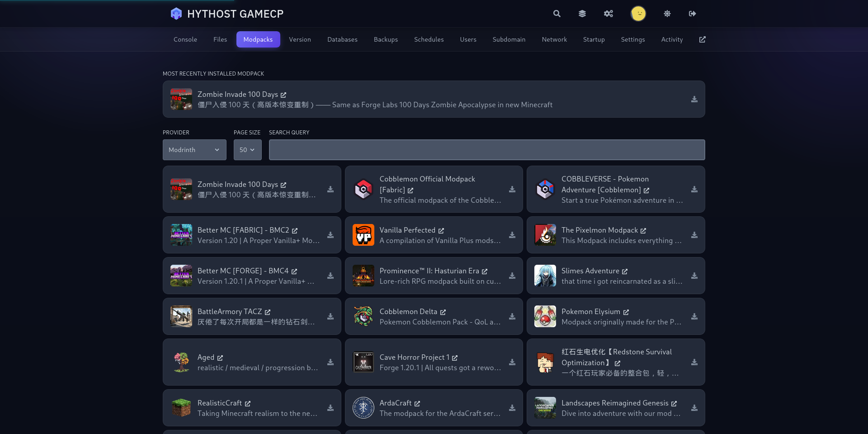Open the Users tab
Image resolution: width=868 pixels, height=434 pixels.
tap(468, 39)
